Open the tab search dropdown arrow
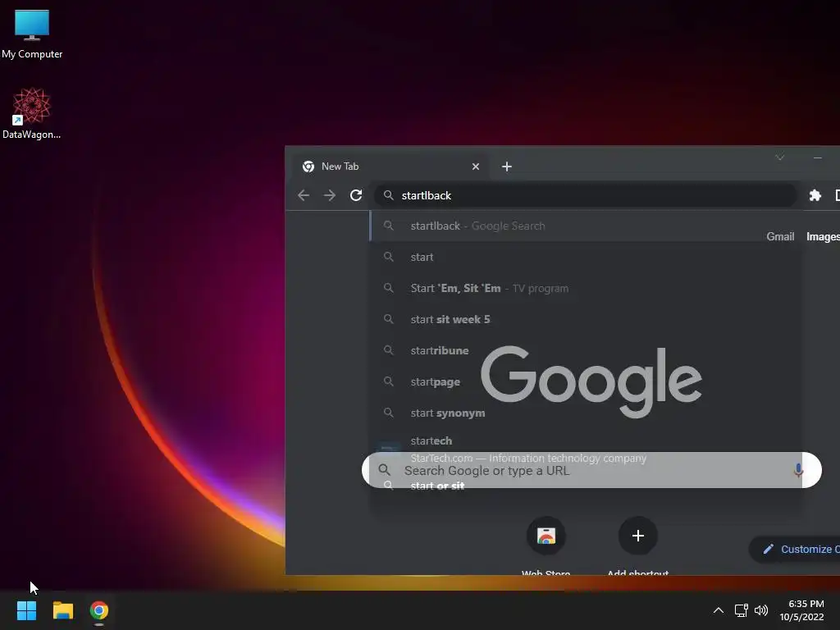 (779, 157)
